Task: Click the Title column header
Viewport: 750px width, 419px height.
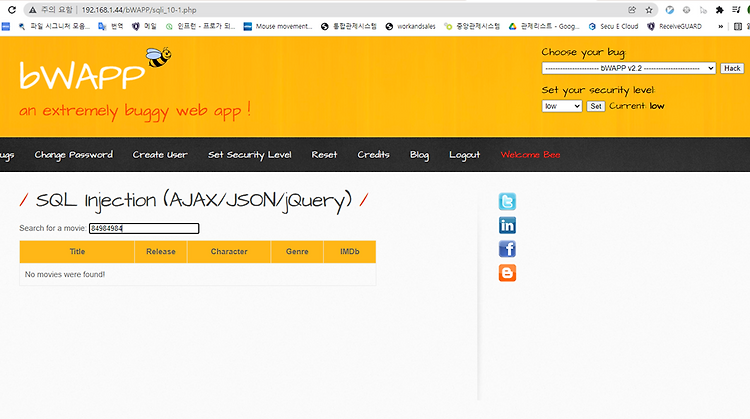Action: (77, 252)
